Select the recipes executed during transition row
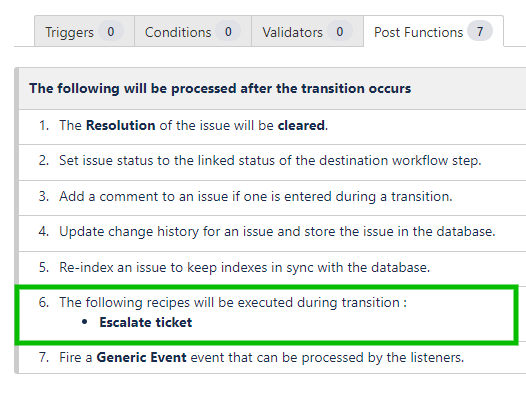The image size is (526, 395). point(267,314)
